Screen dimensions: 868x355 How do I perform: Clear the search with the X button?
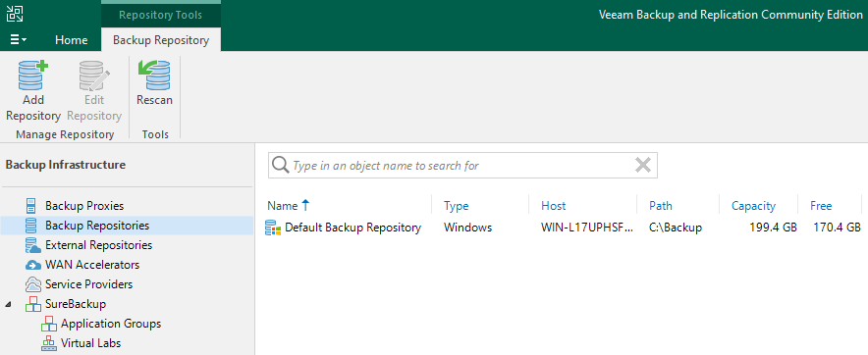point(643,165)
